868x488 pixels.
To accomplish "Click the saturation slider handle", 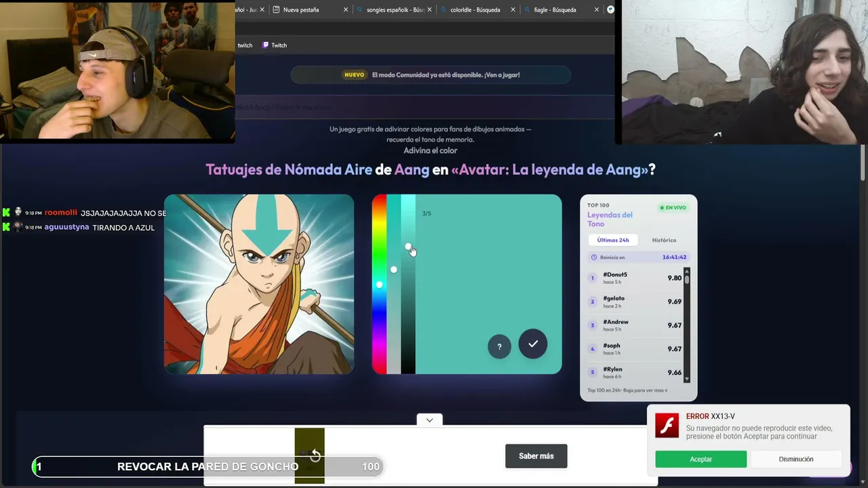I will click(393, 270).
